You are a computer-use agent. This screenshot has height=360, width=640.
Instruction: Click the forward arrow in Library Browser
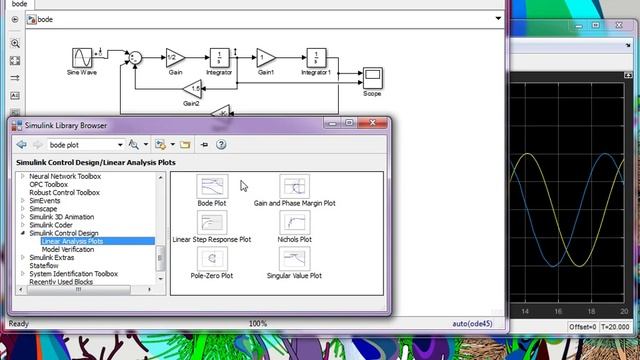[x=38, y=144]
